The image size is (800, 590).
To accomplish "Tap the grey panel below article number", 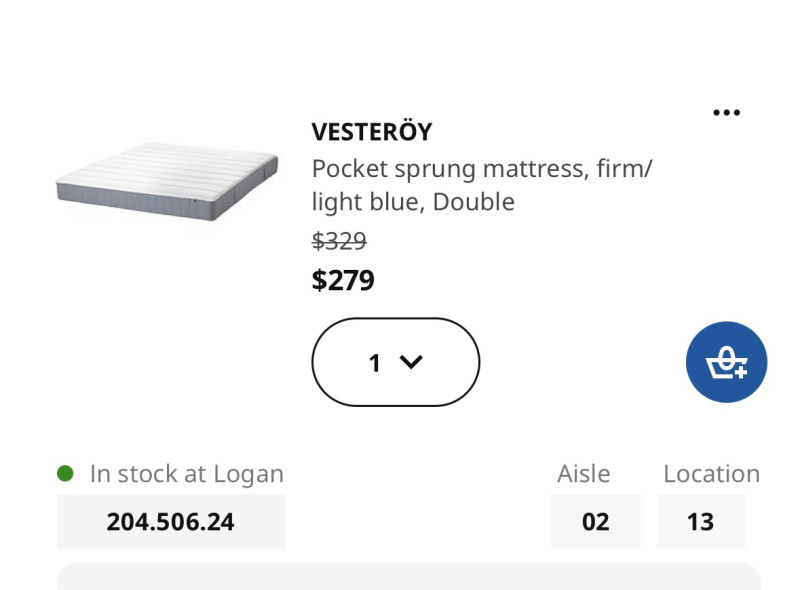I will click(409, 577).
